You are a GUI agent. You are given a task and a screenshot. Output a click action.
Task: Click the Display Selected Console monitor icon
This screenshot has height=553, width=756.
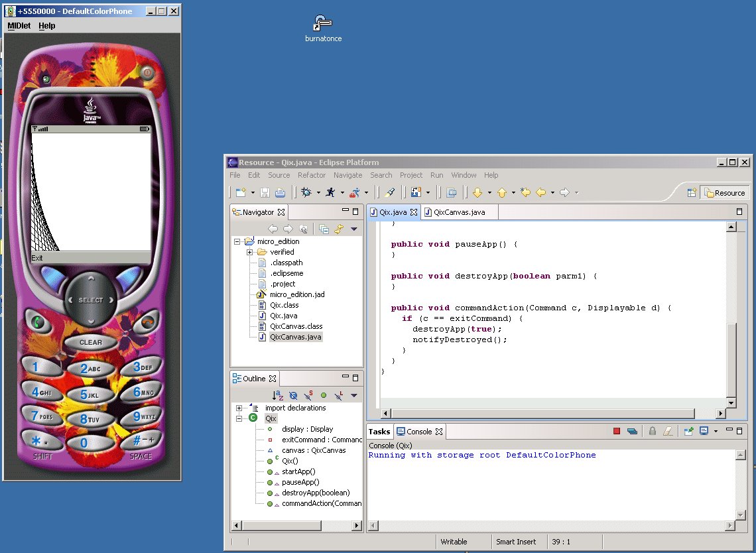[704, 431]
